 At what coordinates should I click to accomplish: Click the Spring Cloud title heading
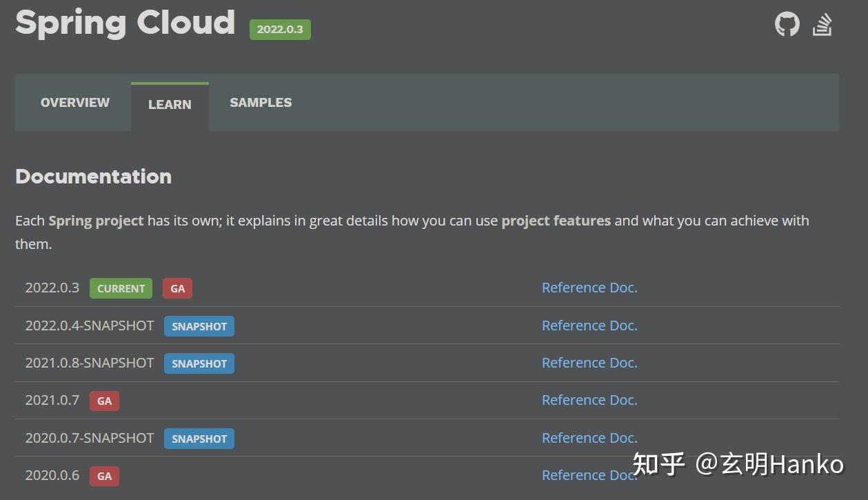coord(125,23)
